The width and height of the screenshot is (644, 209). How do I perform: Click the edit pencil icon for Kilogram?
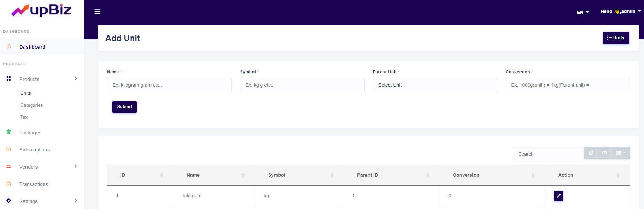(x=559, y=196)
